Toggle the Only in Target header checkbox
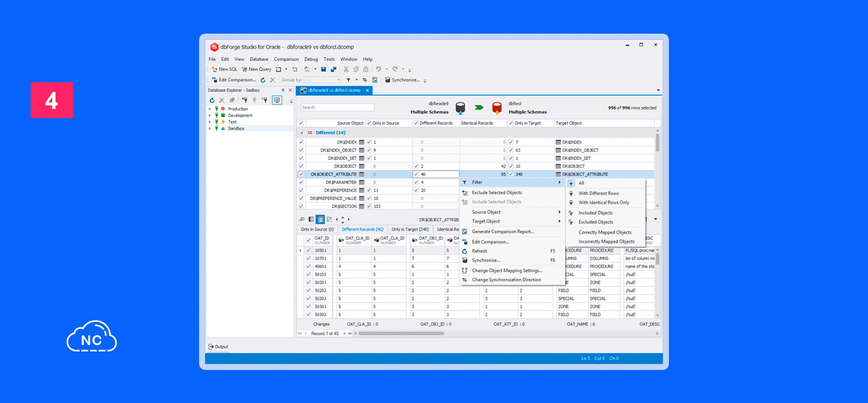Image resolution: width=868 pixels, height=403 pixels. tap(511, 123)
